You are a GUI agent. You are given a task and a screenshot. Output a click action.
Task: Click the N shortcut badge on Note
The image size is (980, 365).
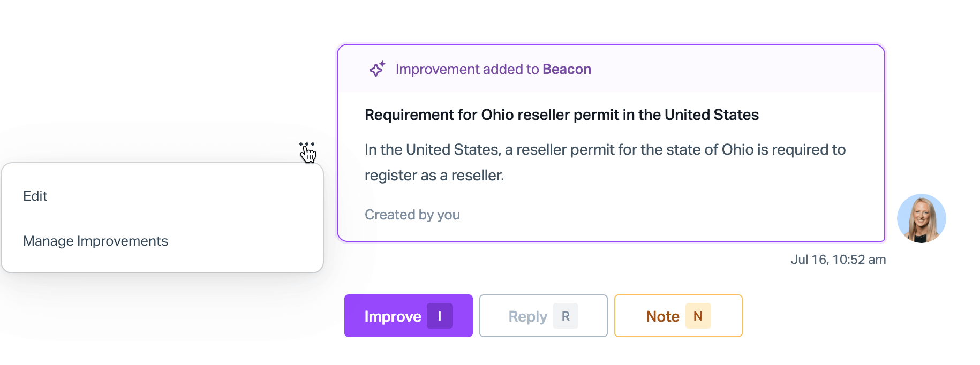[x=698, y=316]
